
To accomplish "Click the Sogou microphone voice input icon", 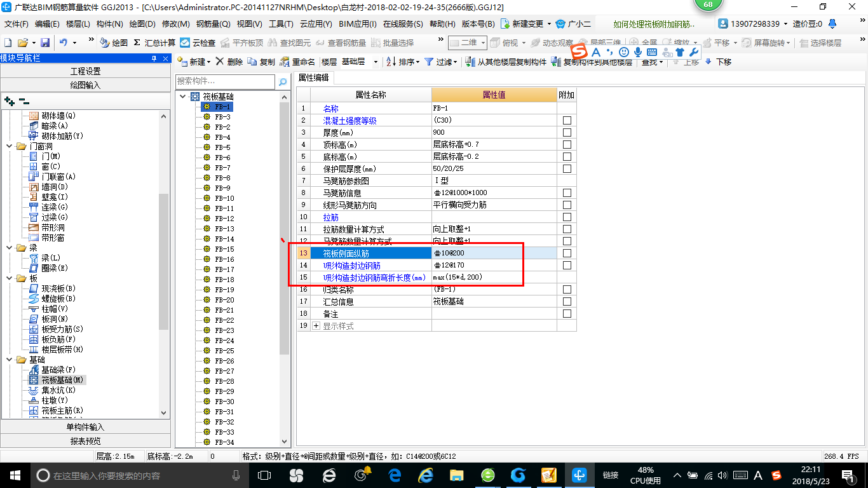I will coord(638,51).
